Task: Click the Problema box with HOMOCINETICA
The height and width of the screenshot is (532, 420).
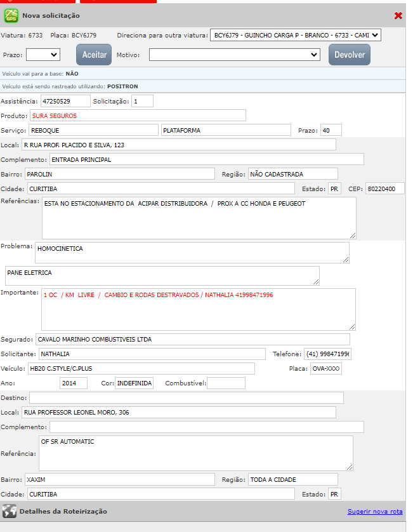Action: pyautogui.click(x=192, y=252)
